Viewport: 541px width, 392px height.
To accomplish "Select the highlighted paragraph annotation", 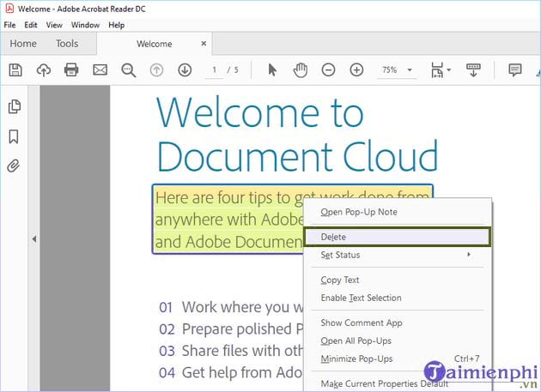I will tap(228, 220).
